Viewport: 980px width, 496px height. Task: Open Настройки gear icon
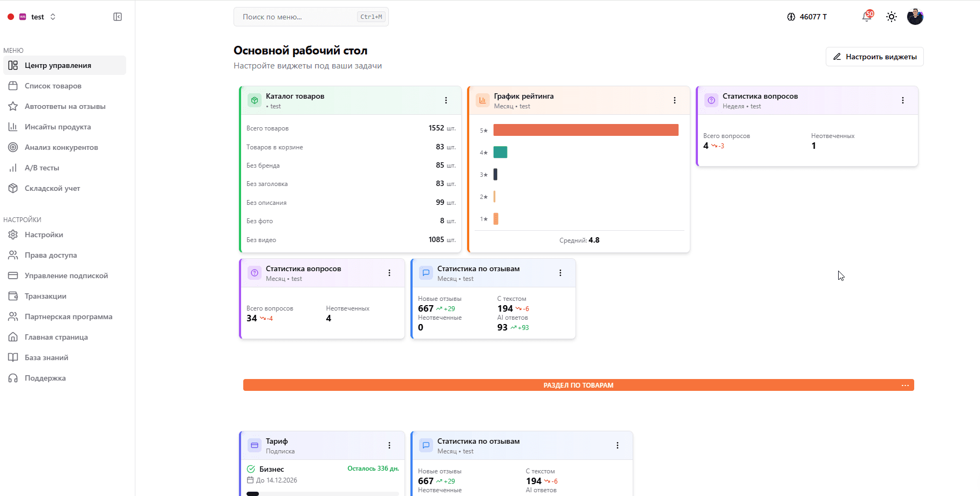(13, 235)
